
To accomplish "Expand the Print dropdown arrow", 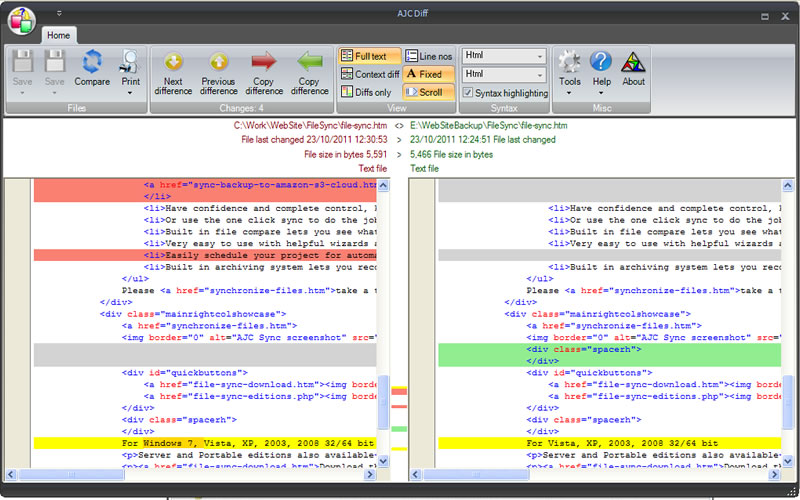I will [130, 93].
